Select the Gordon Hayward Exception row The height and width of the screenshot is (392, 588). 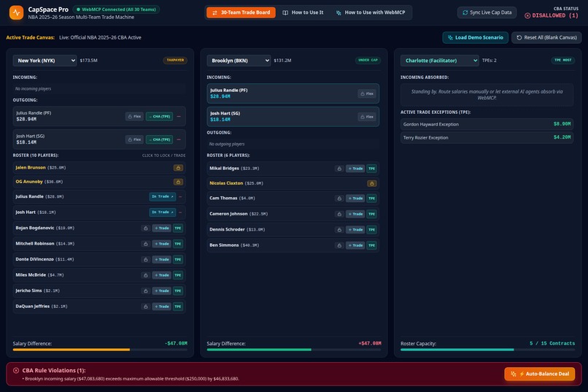coord(487,124)
